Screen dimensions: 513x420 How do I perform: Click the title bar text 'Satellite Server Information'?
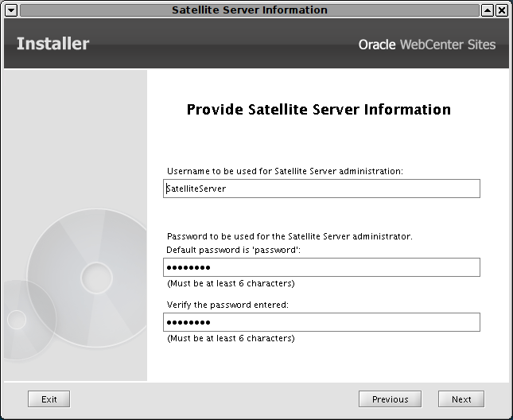(x=250, y=10)
